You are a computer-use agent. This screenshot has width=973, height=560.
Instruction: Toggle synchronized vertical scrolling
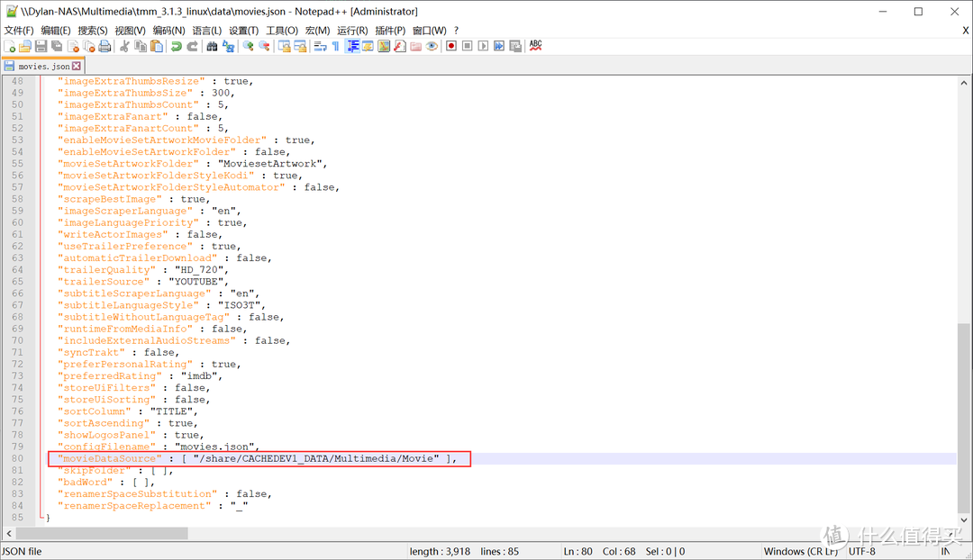284,47
